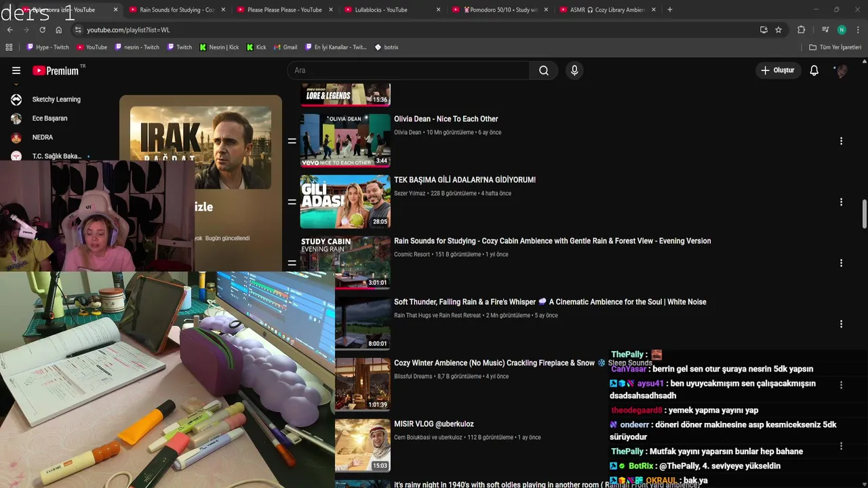The width and height of the screenshot is (868, 488).
Task: Grab the reorder handle for Gili Adaları video
Action: pyautogui.click(x=292, y=202)
